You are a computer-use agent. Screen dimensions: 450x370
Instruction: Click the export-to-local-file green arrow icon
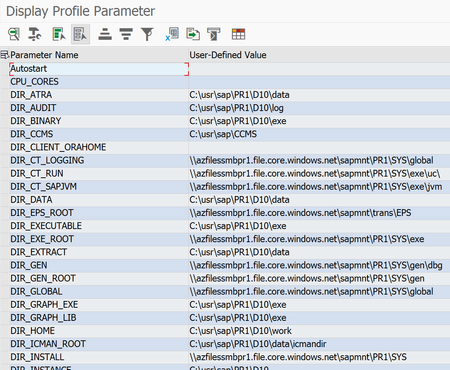tap(193, 34)
